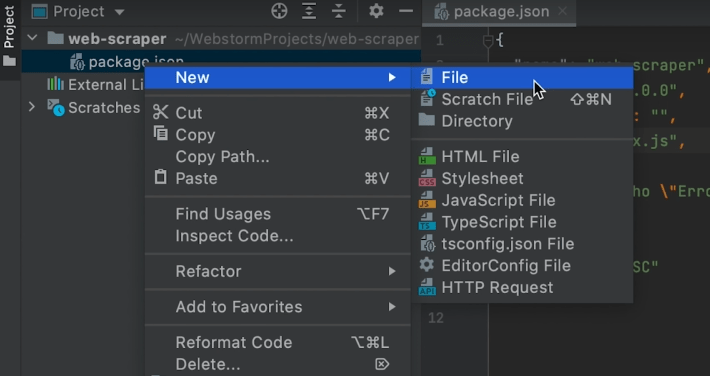
Task: Click the Project panel window icon
Action: (40, 12)
